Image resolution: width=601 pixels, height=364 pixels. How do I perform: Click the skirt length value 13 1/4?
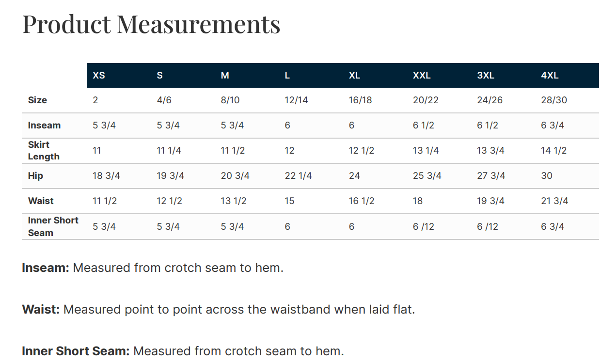click(x=426, y=151)
